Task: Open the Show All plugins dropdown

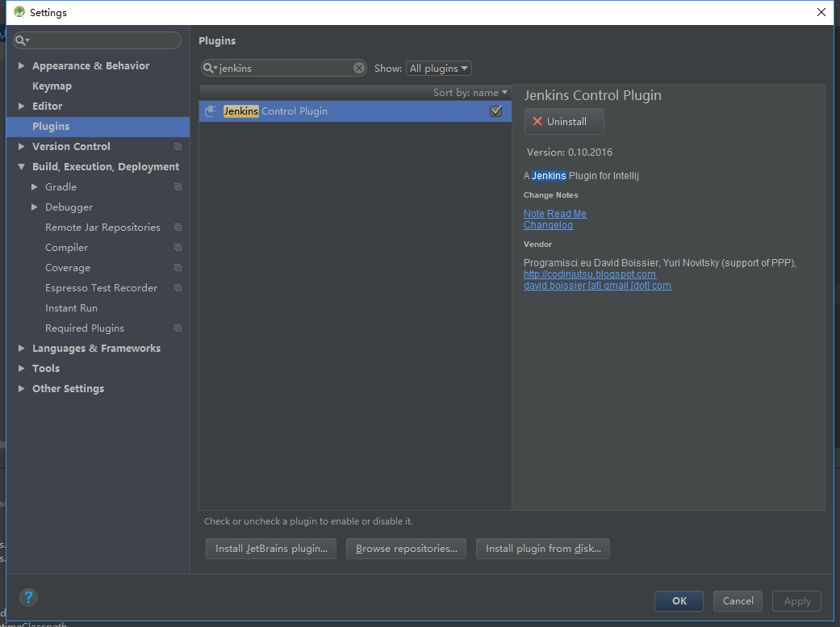Action: pos(439,68)
